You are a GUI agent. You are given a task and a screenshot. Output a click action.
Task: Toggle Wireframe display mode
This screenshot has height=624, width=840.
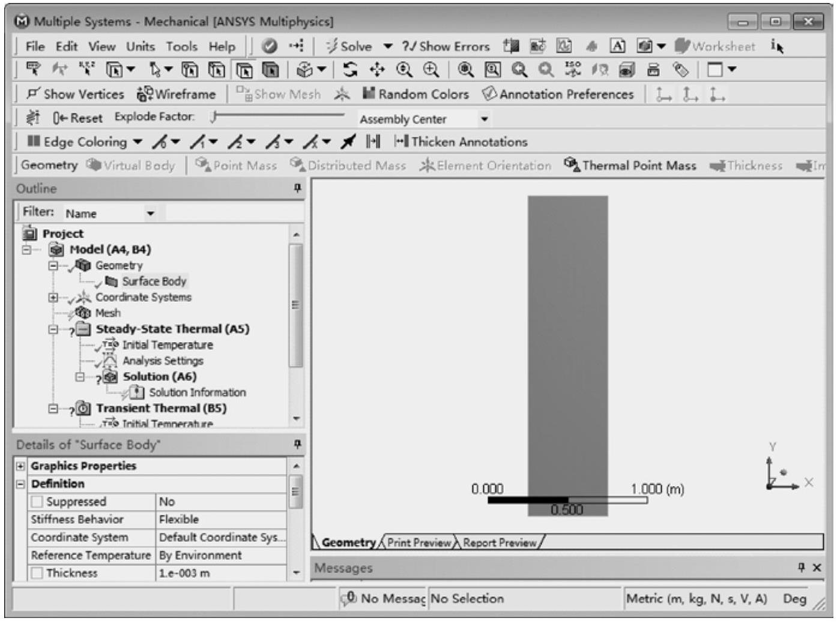(176, 94)
